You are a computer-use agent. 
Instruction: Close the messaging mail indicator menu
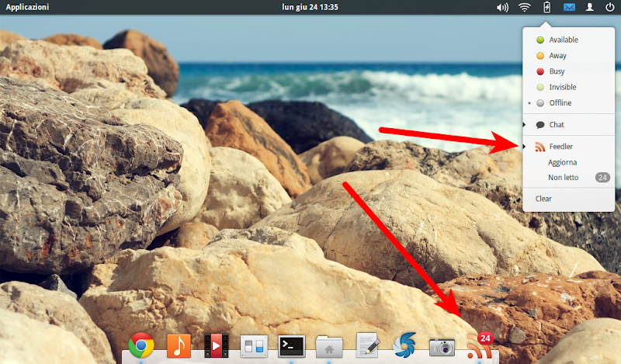pos(569,7)
